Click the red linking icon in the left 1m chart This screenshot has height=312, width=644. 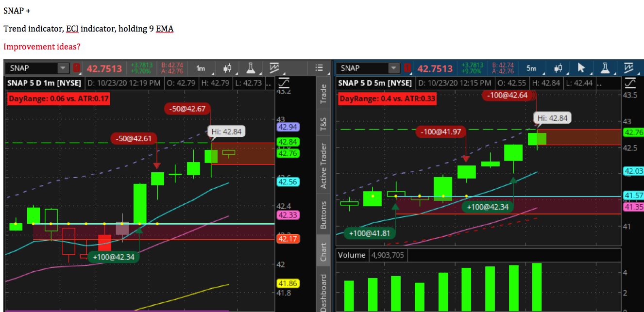(77, 68)
